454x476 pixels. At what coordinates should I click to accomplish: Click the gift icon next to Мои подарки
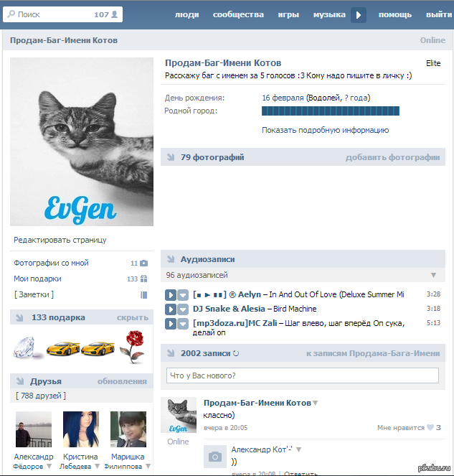coord(143,279)
